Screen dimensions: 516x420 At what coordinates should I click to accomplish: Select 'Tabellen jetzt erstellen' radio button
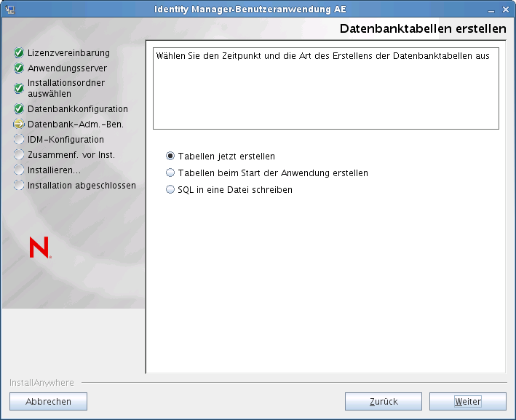pyautogui.click(x=170, y=156)
